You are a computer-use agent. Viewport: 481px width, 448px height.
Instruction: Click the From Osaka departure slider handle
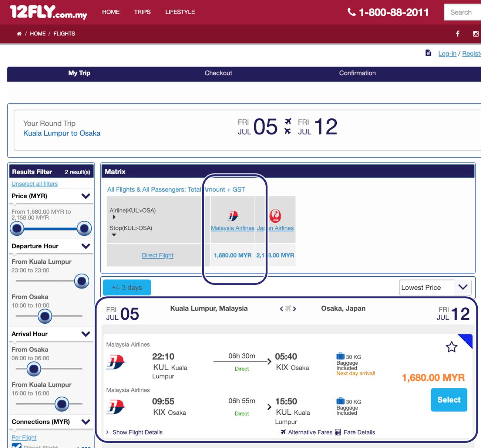45,316
